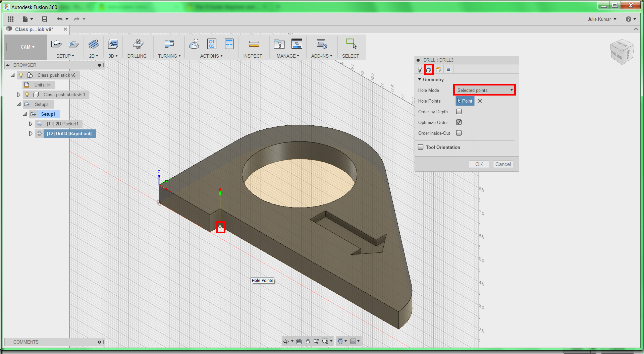Open the CAM workspace dropdown
644x354 pixels.
coord(28,47)
